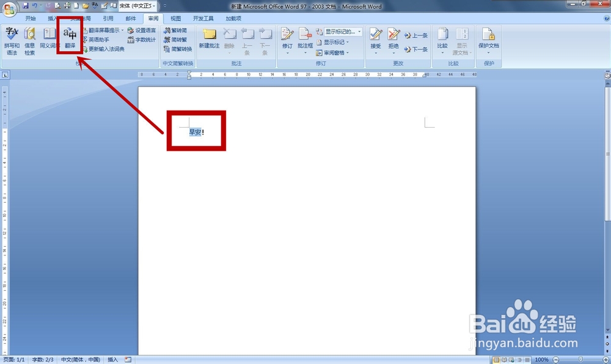Open Balloons (批注框) dropdown
Image resolution: width=611 pixels, height=364 pixels.
[x=305, y=40]
